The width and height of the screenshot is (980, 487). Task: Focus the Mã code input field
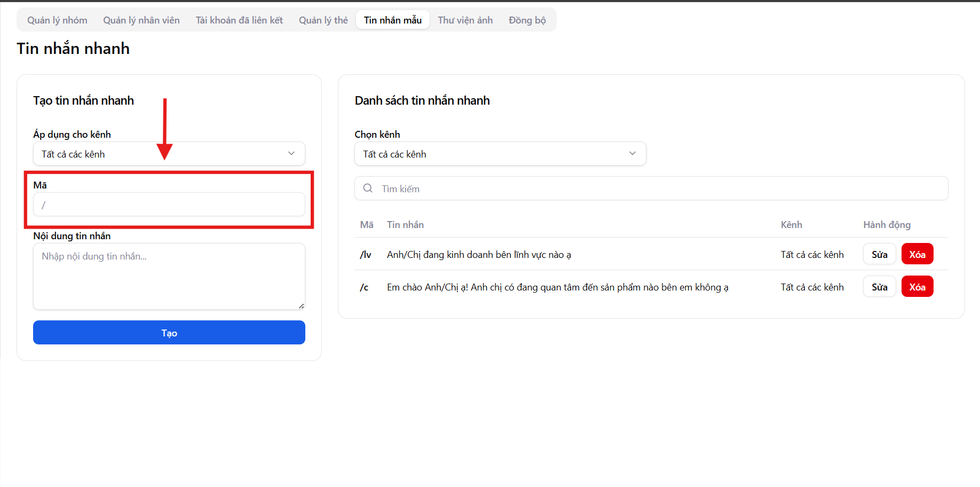coord(169,205)
